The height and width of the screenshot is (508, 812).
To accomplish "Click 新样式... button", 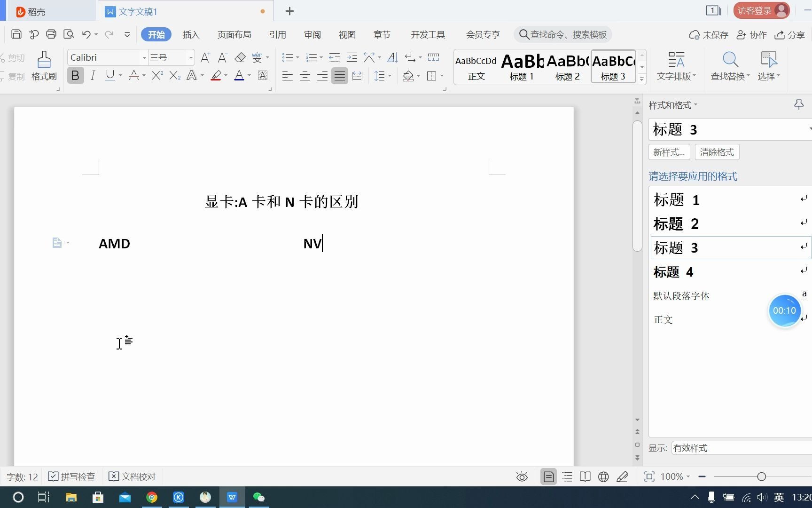I will click(669, 152).
